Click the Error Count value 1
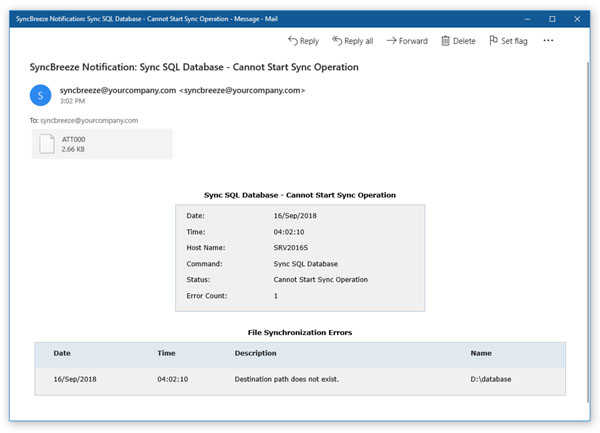Viewport: 600px width, 433px height. coord(276,296)
